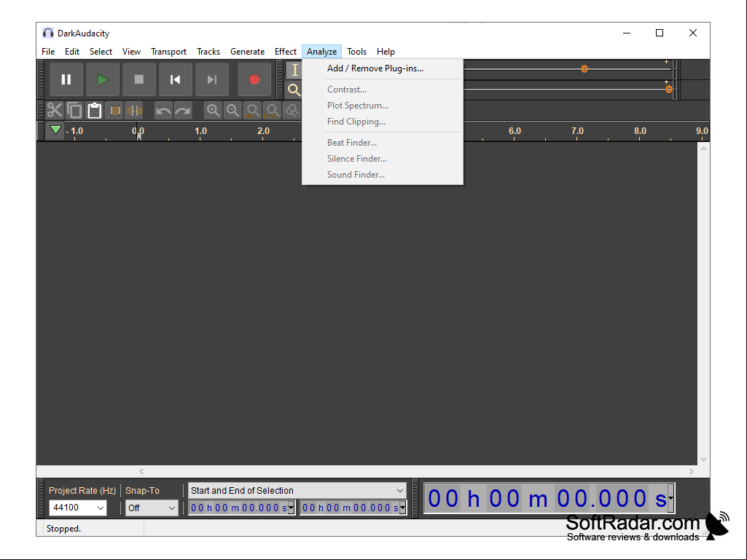Open the Transport menu
Screen dimensions: 747x560
pos(168,52)
